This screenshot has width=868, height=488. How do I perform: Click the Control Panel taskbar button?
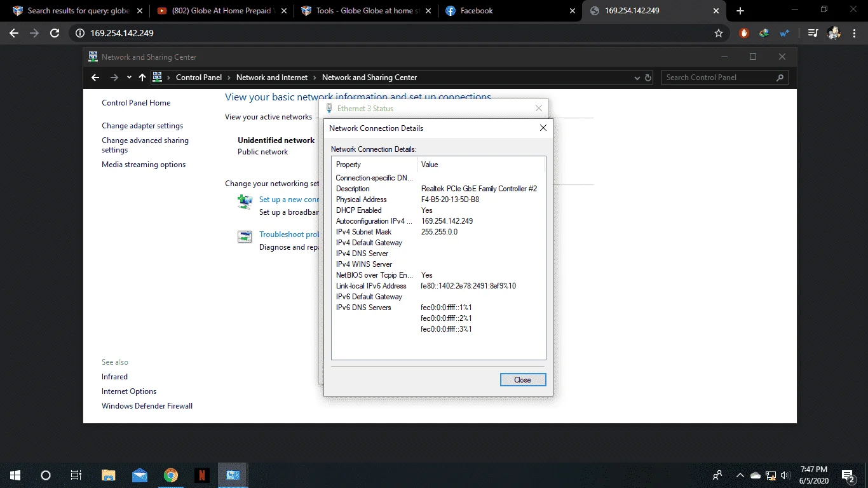[x=233, y=475]
